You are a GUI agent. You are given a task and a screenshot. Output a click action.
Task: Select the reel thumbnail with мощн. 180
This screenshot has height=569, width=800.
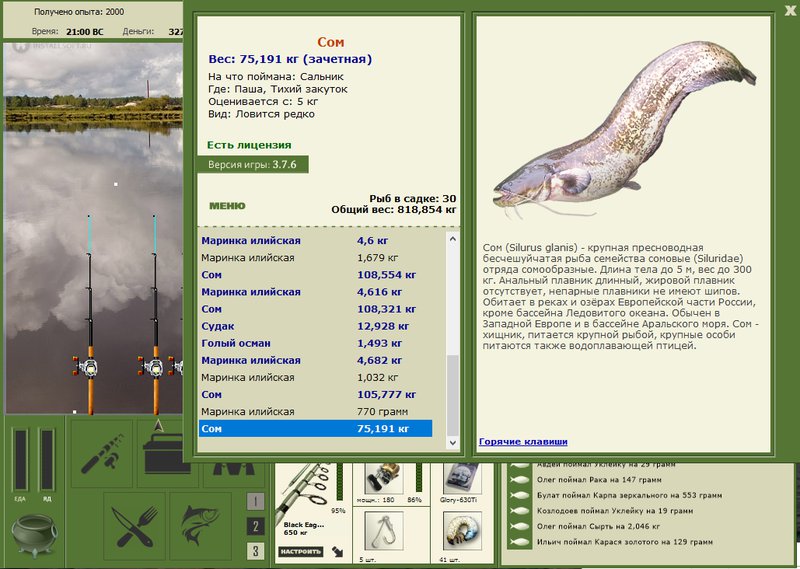[384, 478]
